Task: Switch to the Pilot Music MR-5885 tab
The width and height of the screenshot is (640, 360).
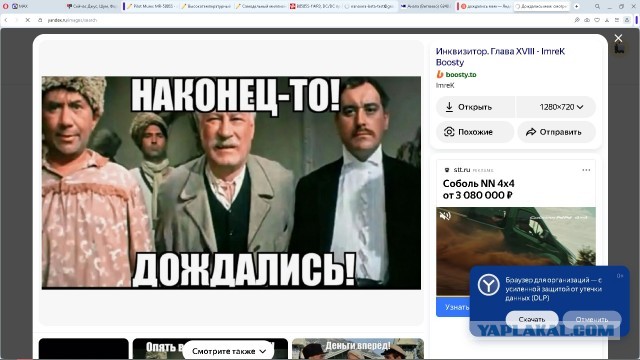Action: coord(150,6)
